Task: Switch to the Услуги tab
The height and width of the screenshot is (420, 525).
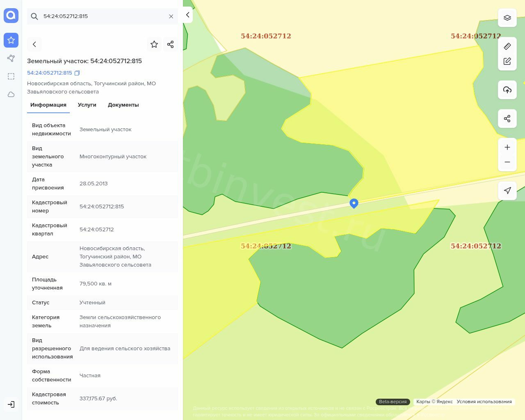Action: (87, 105)
